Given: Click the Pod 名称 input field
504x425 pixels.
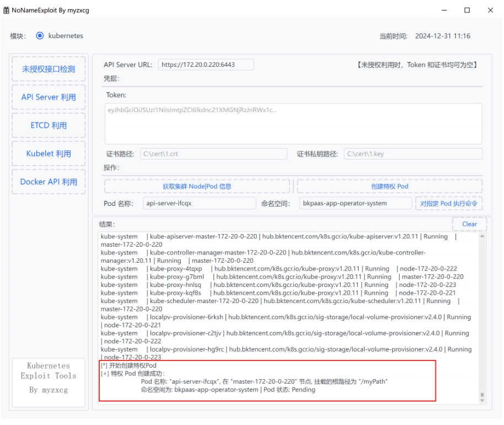Looking at the screenshot, I should tap(199, 203).
